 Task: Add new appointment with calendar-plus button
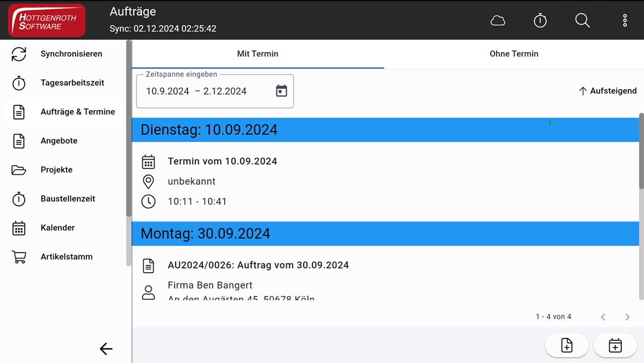[x=615, y=345]
